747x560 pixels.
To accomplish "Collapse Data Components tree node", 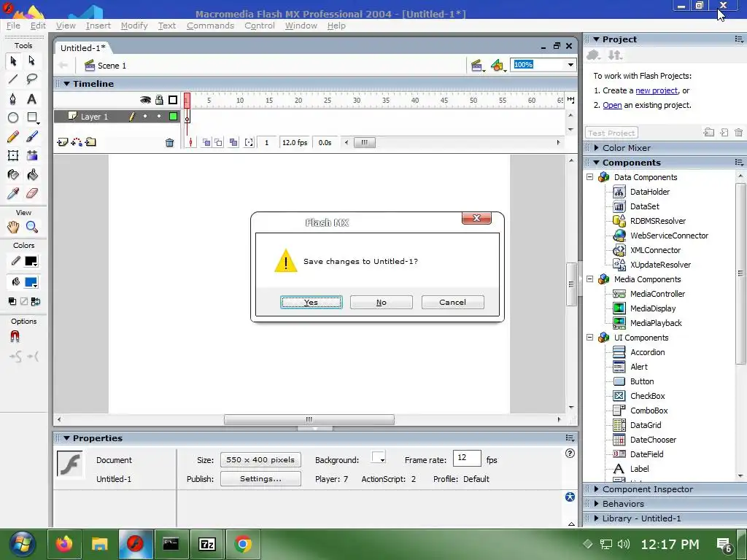I will 589,177.
